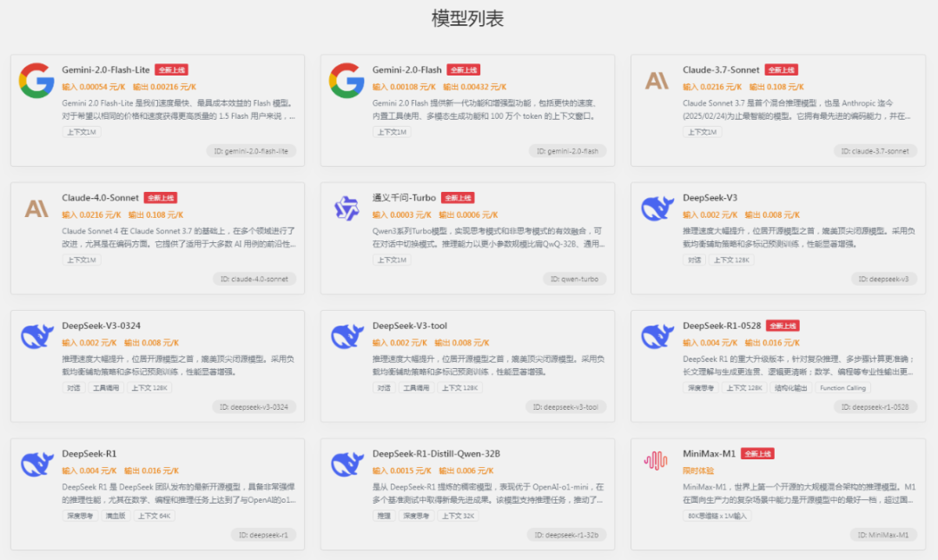Viewport: 938px width, 560px height.
Task: Copy the ID: deepseek-v3-0324 pill
Action: [x=254, y=407]
